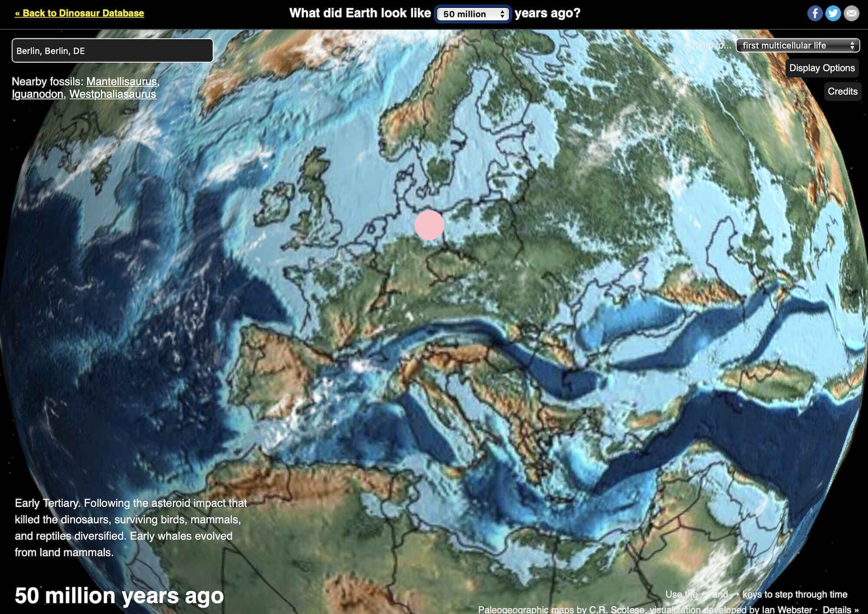Open the 'first multicellular life' jump dropdown
868x614 pixels.
(x=798, y=45)
